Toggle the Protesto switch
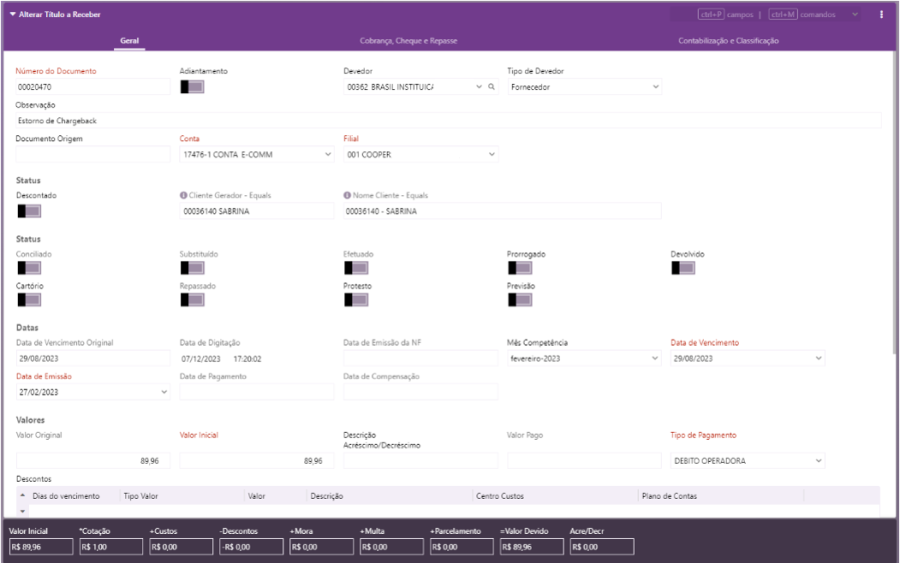This screenshot has height=563, width=900. pos(356,300)
